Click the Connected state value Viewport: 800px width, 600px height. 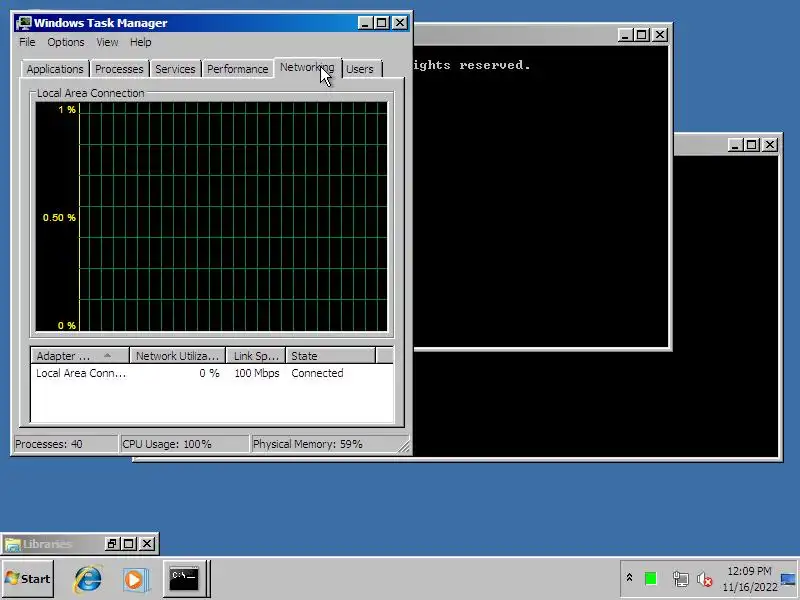click(317, 373)
